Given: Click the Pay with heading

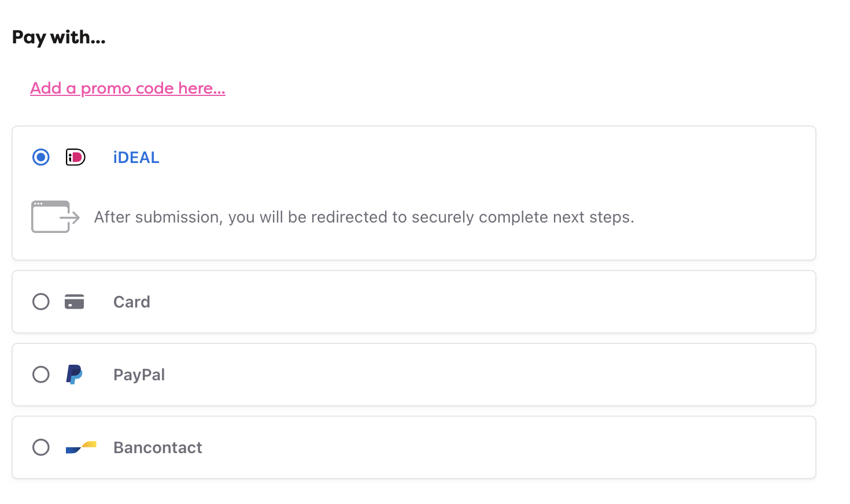Looking at the screenshot, I should point(59,38).
